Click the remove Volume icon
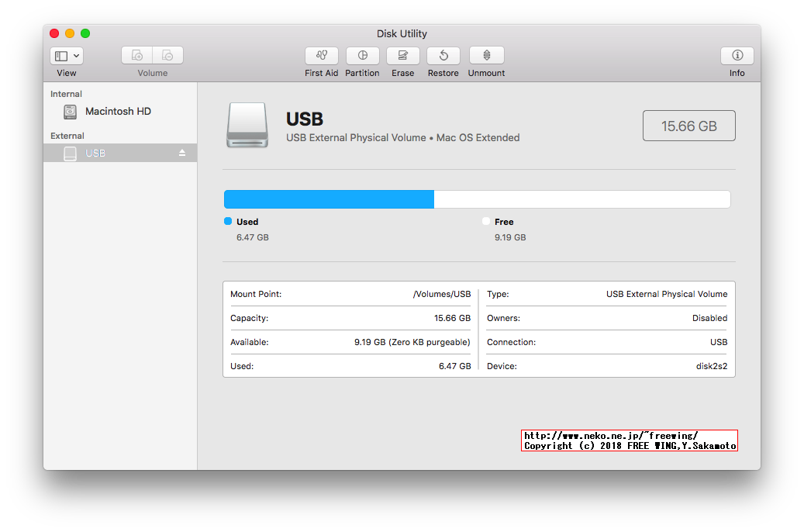 [x=168, y=55]
